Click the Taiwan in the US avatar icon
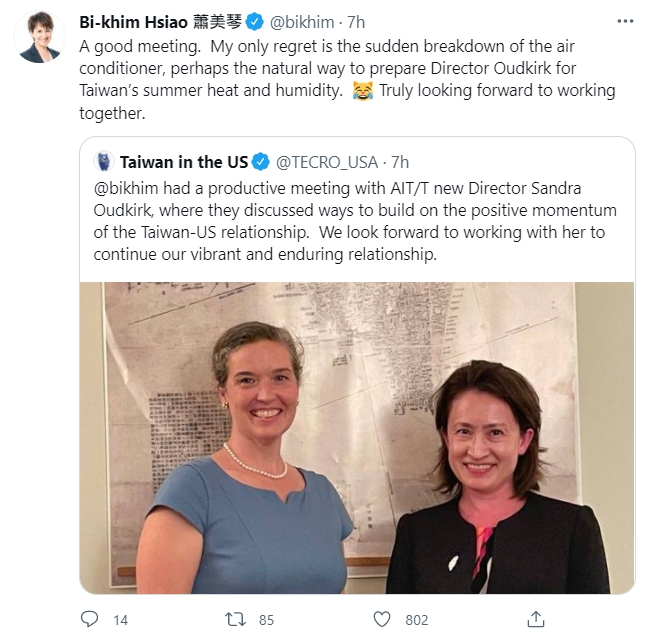This screenshot has width=651, height=637. tap(104, 162)
